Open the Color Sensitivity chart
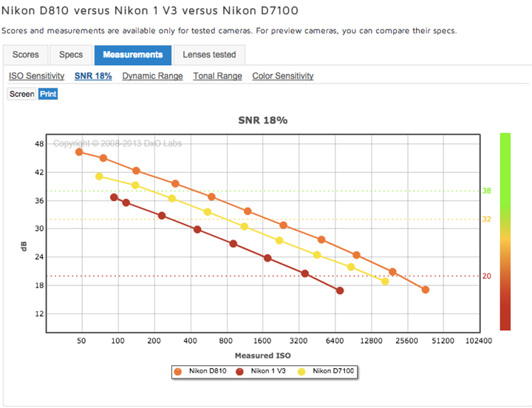532x408 pixels. pos(282,76)
